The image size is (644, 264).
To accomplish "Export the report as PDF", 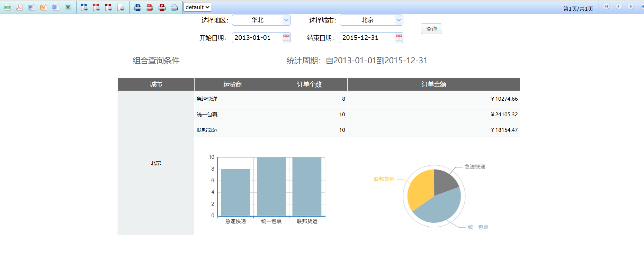I will (x=19, y=7).
